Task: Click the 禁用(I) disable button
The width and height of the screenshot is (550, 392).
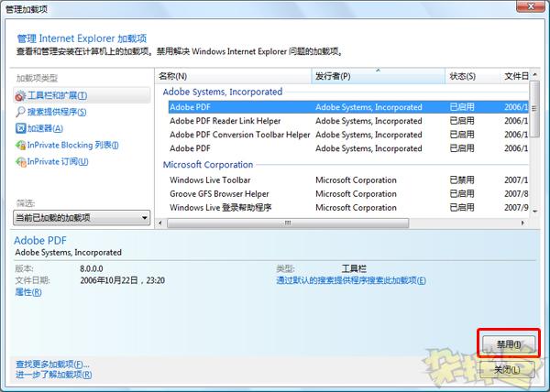Action: point(509,344)
